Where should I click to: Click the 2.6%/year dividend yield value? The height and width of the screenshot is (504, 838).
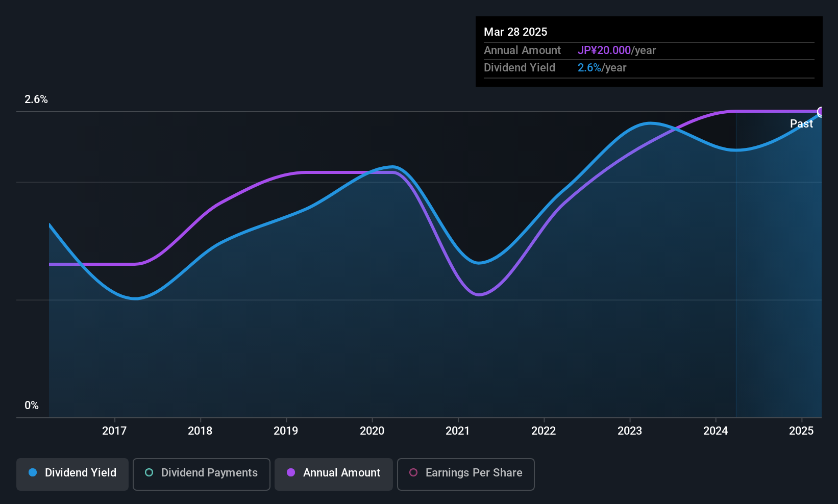pos(602,68)
